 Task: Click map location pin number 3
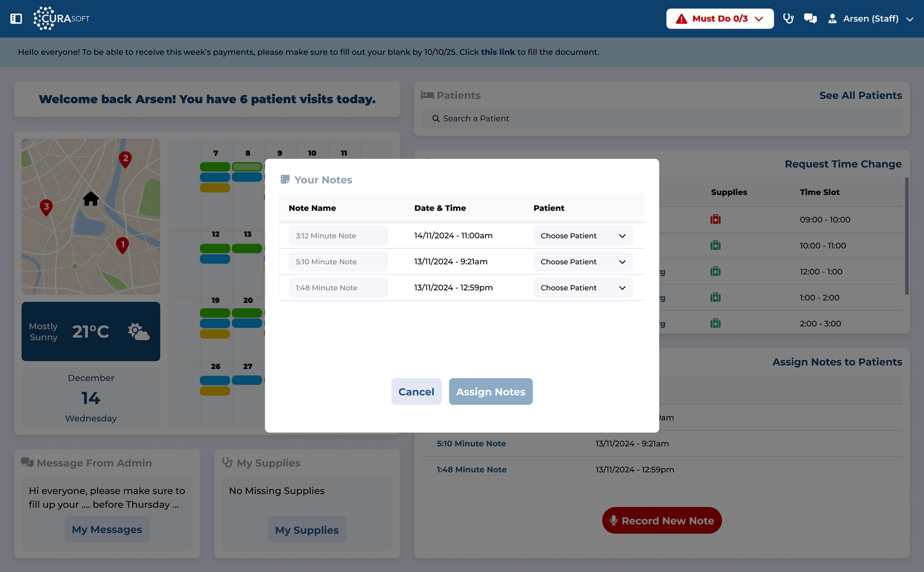(x=46, y=208)
